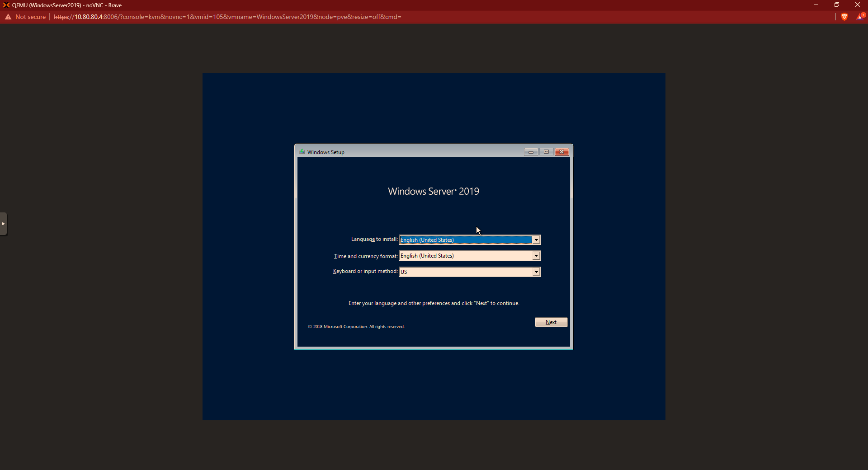This screenshot has width=868, height=470.
Task: Close the Windows Setup dialog
Action: (561, 152)
